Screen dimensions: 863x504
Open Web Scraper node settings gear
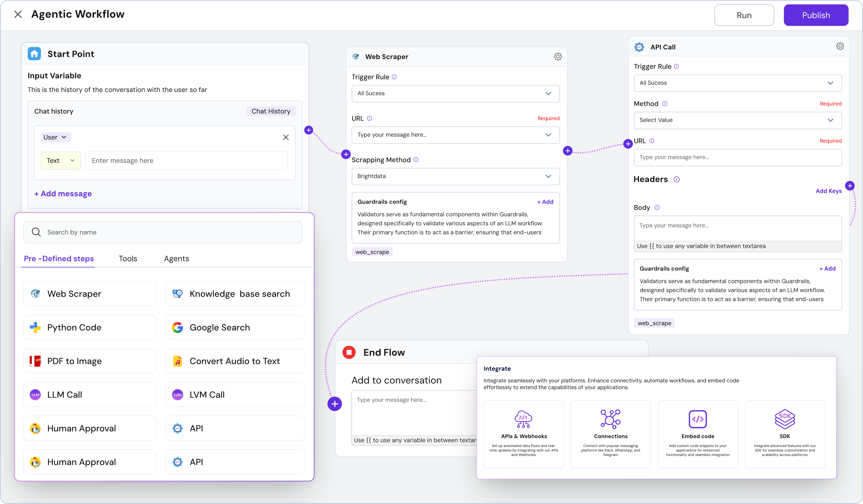click(x=558, y=57)
